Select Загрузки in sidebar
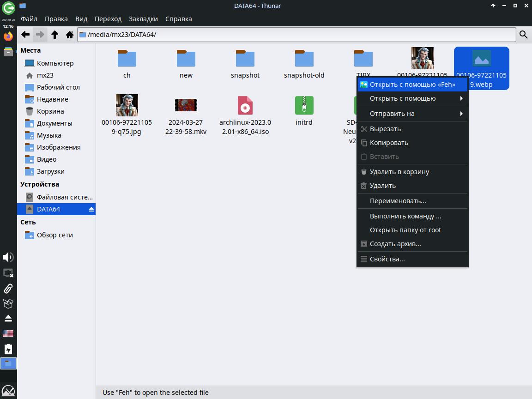Image resolution: width=532 pixels, height=399 pixels. click(56, 171)
